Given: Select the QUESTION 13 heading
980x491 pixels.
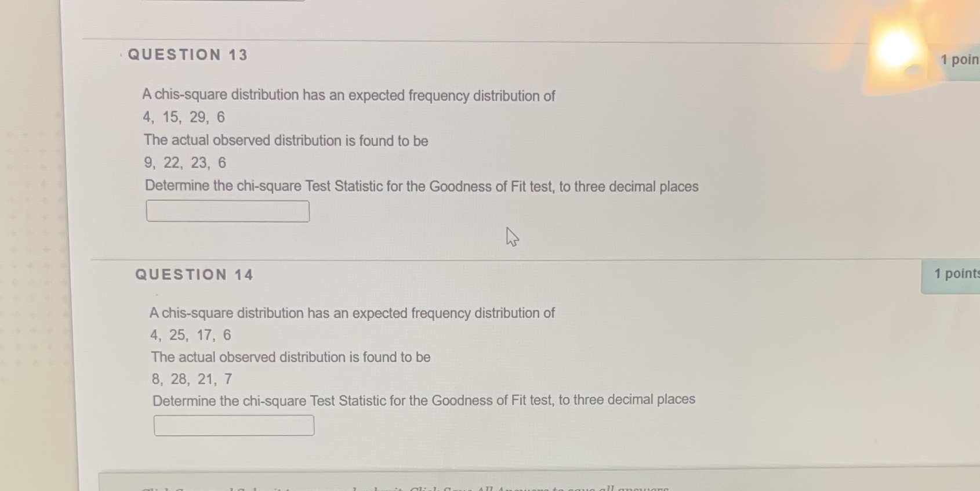Looking at the screenshot, I should coord(188,54).
